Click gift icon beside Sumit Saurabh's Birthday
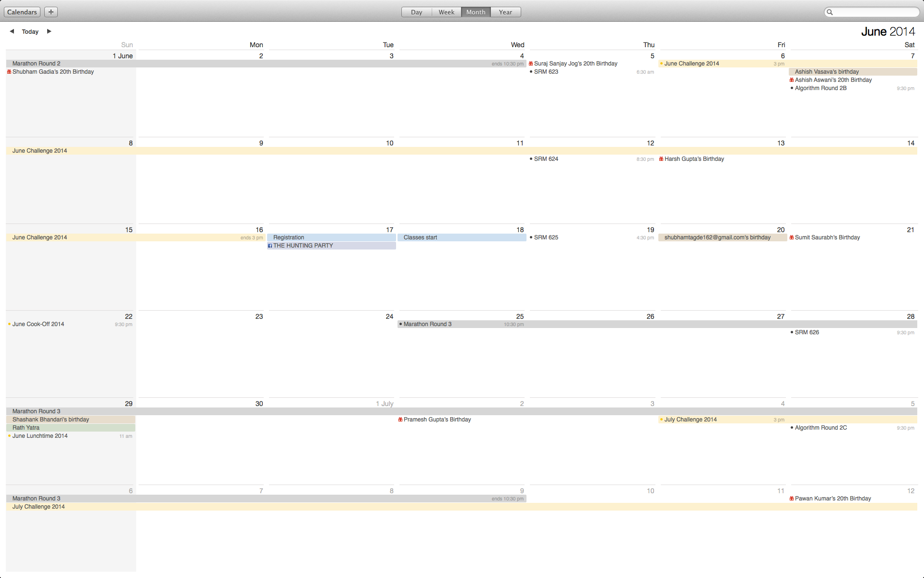Viewport: 924px width, 578px height. pyautogui.click(x=792, y=237)
